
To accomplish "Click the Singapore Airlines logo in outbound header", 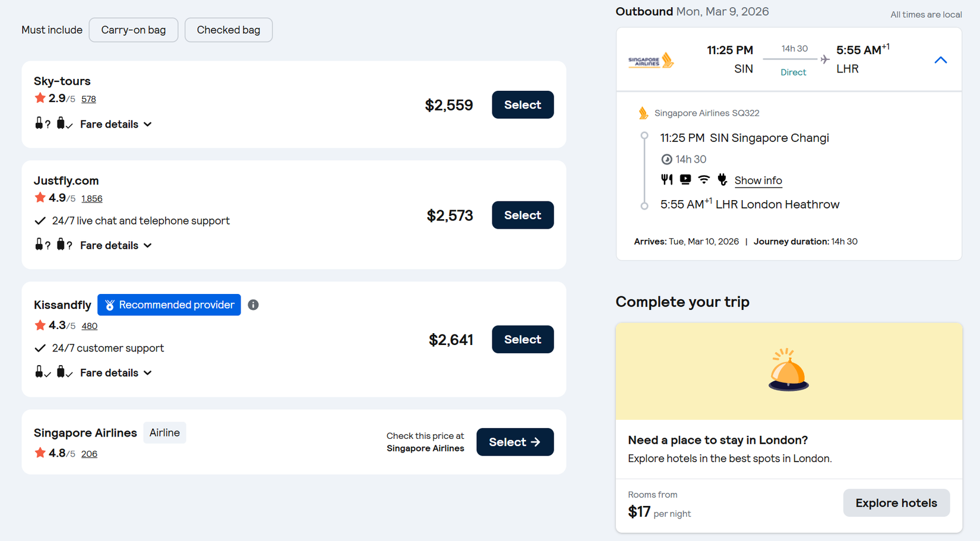I will (651, 61).
